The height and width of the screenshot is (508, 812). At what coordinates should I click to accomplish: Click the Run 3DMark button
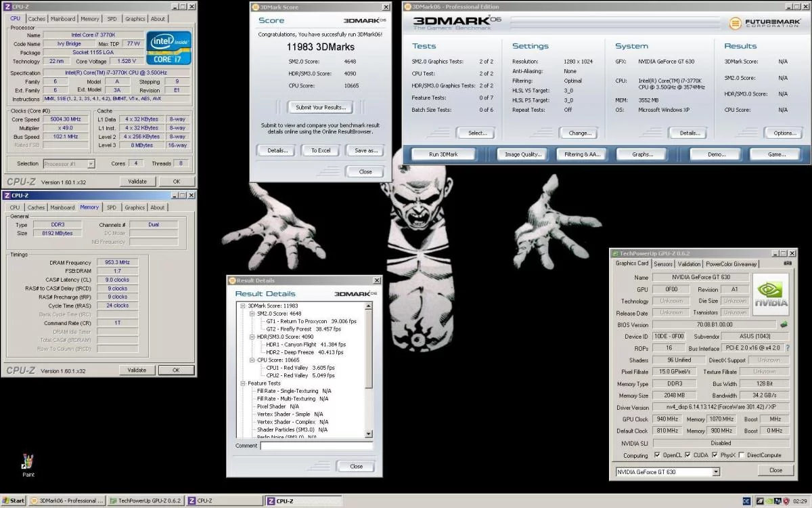click(x=443, y=154)
